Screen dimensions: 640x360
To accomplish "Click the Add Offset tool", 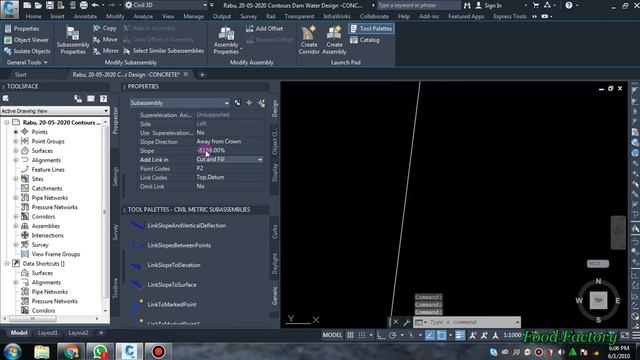I will pos(264,29).
